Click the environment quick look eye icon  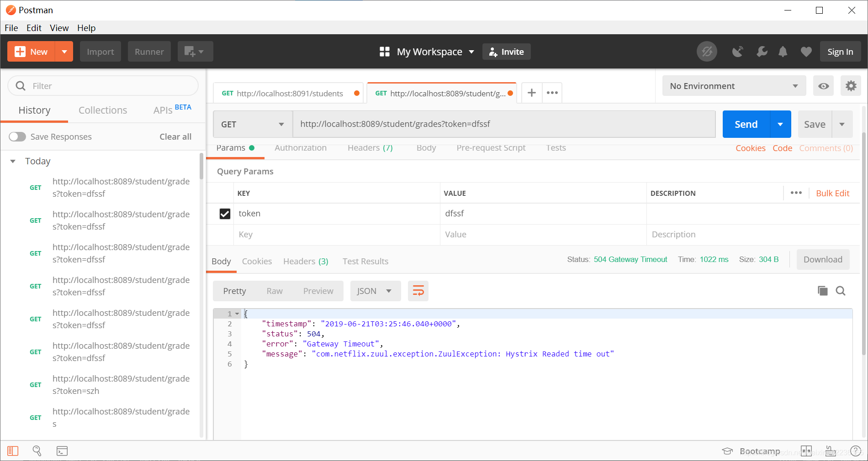(x=824, y=86)
